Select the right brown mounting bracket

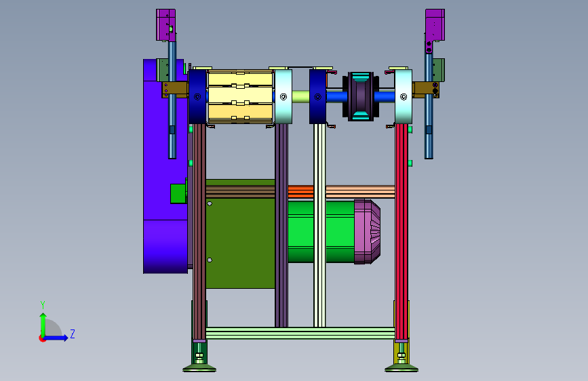(426, 90)
